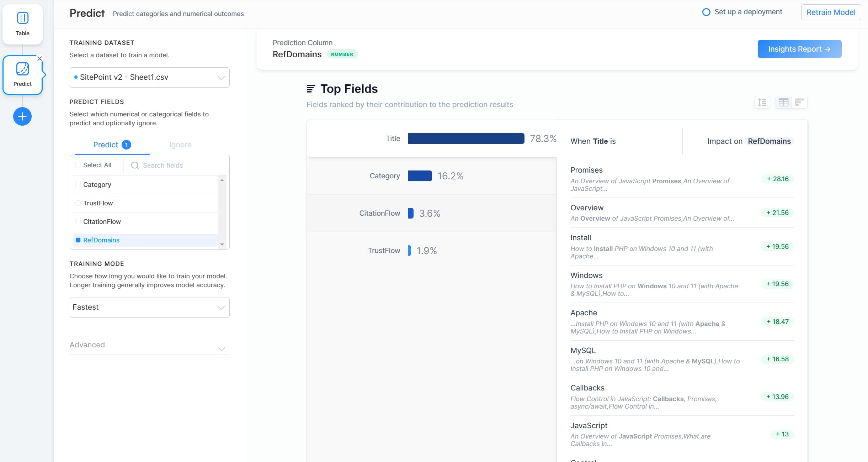Open the Table step icon
The image size is (868, 462).
pyautogui.click(x=22, y=19)
